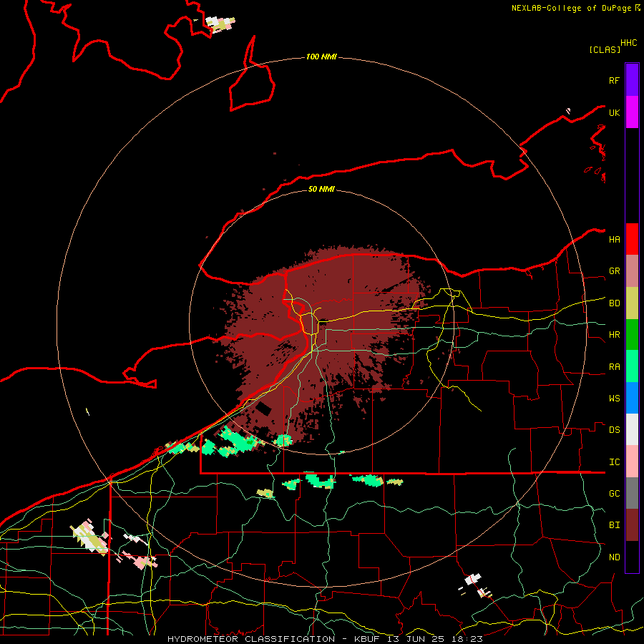The image size is (644, 644).
Task: Pick the HR dark green legend swatch
Action: 632,335
